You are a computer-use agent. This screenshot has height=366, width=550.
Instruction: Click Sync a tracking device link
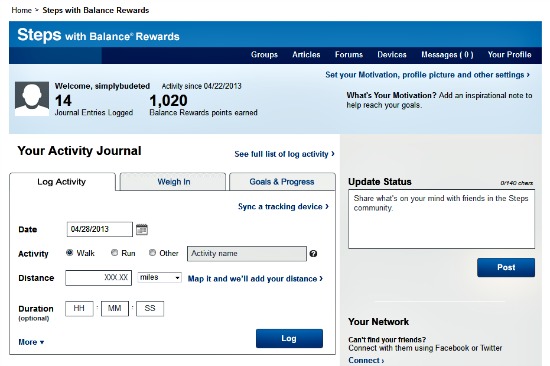click(x=283, y=206)
